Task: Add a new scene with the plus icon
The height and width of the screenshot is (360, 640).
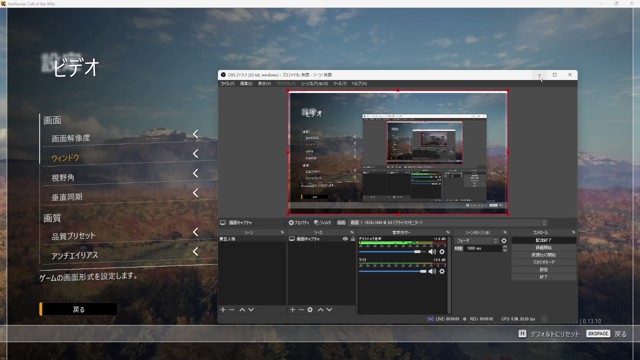Action: click(x=223, y=310)
